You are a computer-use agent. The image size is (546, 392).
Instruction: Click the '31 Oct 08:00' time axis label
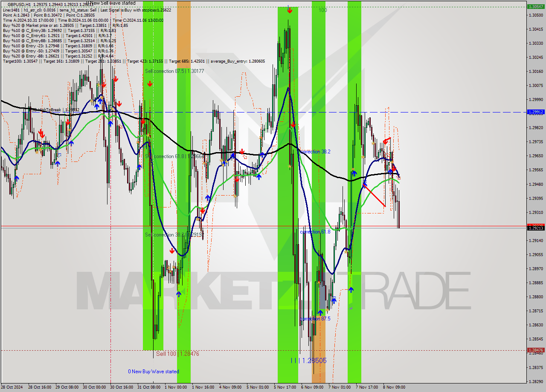[x=148, y=387]
